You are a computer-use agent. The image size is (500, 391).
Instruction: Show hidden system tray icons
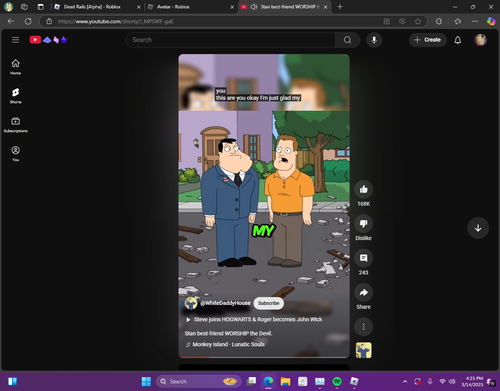click(x=405, y=381)
